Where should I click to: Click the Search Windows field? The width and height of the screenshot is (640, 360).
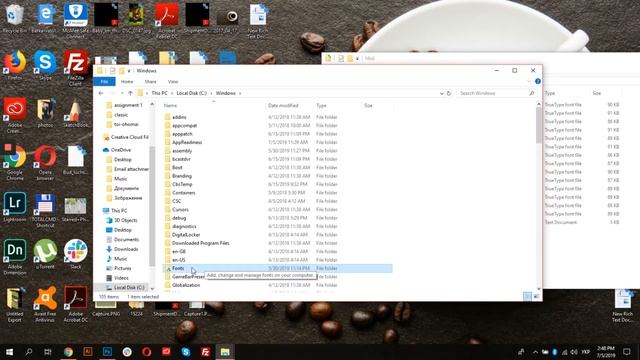[497, 93]
